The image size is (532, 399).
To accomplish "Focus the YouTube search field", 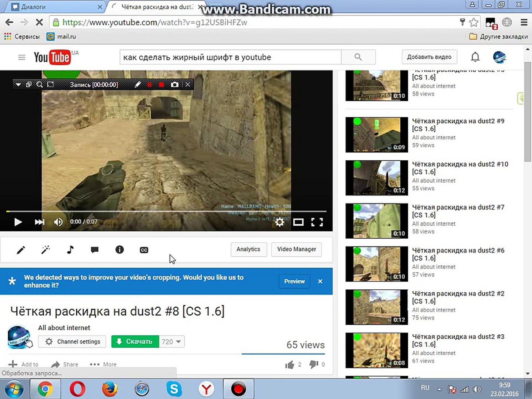I will tap(231, 57).
